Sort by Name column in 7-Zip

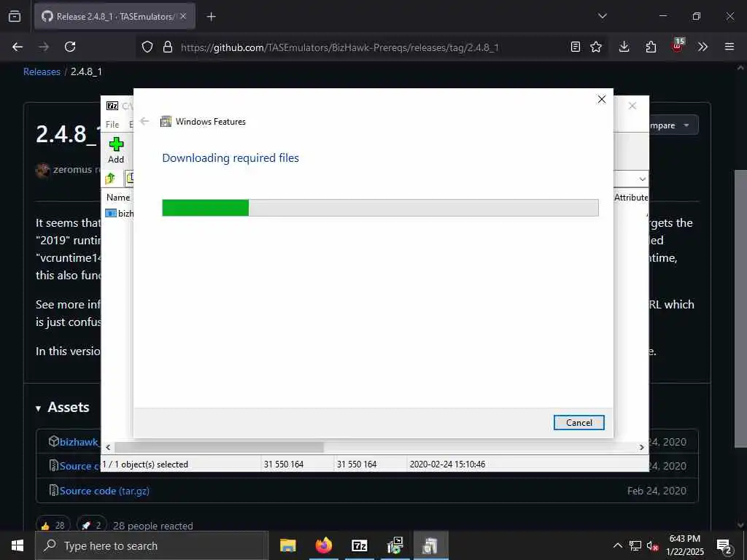(118, 197)
